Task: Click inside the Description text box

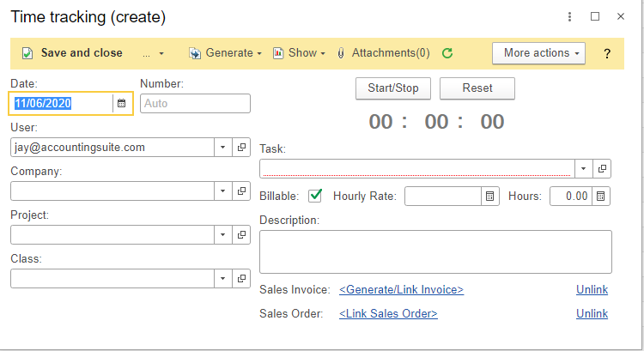Action: click(435, 251)
